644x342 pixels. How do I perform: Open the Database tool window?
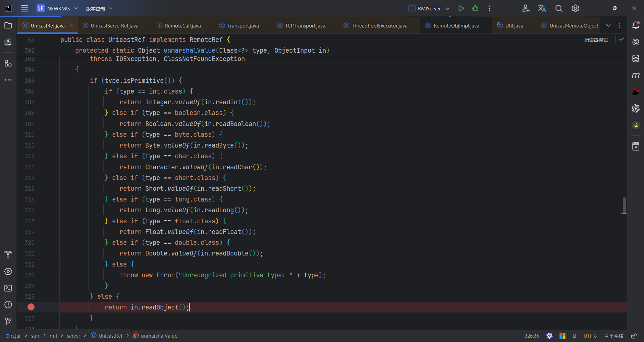(x=636, y=59)
